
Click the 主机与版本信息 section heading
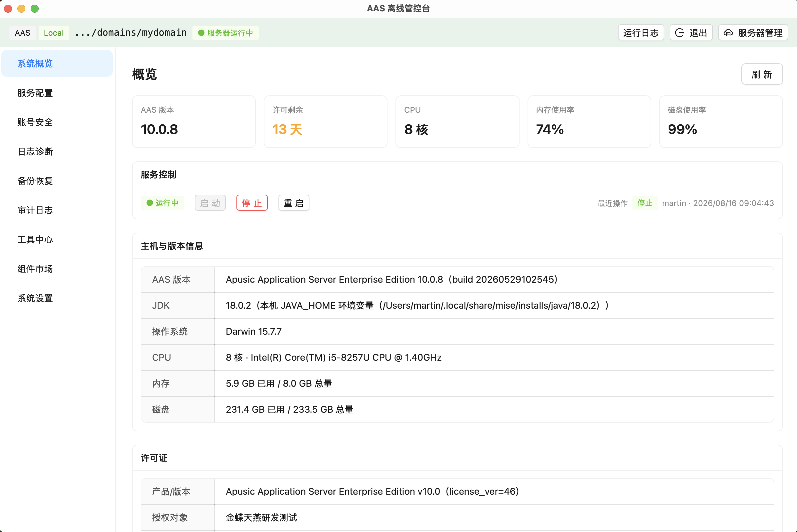172,246
